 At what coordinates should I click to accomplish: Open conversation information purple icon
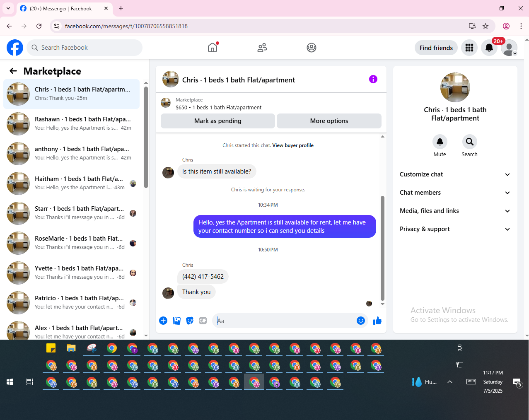pyautogui.click(x=373, y=79)
